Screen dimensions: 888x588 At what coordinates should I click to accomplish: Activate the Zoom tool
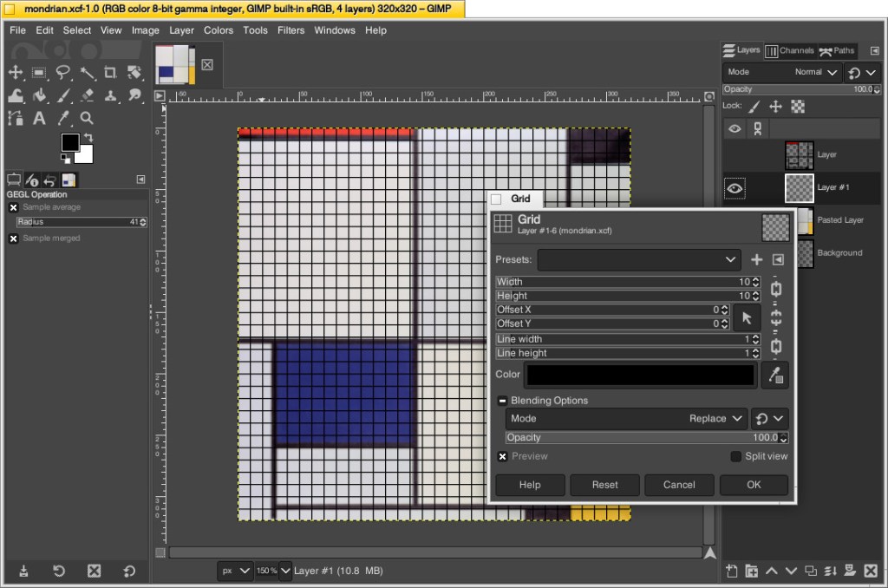coord(86,118)
